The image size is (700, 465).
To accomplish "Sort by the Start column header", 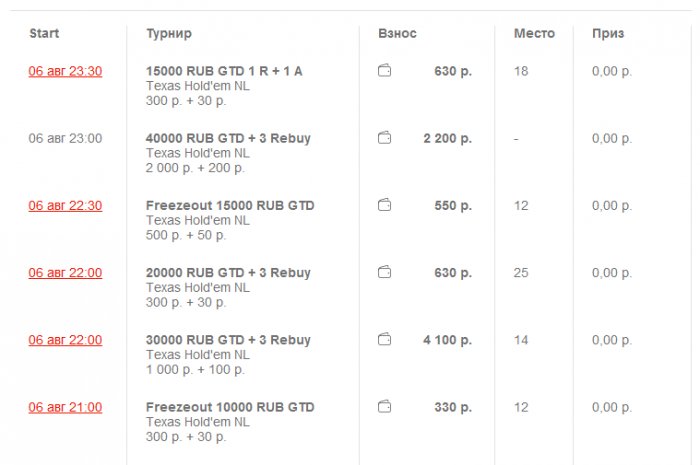I will (44, 33).
